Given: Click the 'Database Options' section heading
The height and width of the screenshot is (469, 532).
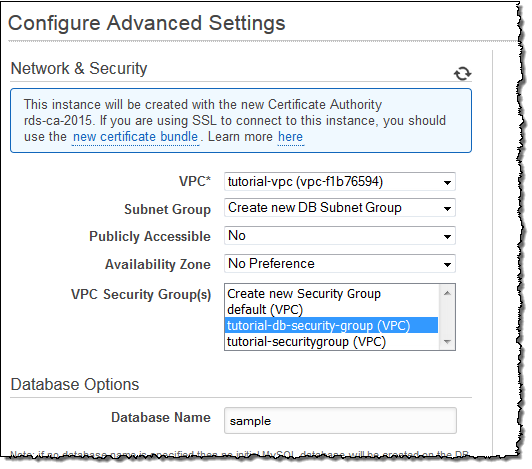Looking at the screenshot, I should click(75, 384).
